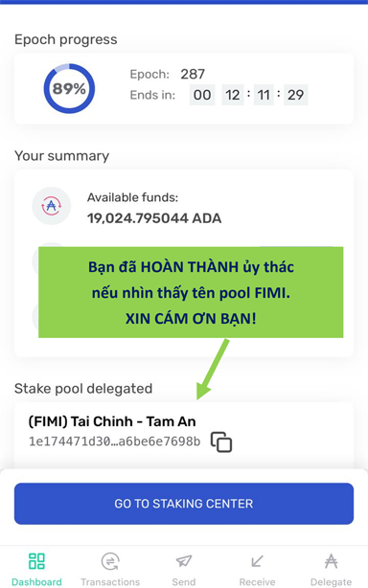Click the (FIMI) Tai Chinh - Tam An pool name
368x588 pixels.
pyautogui.click(x=112, y=421)
